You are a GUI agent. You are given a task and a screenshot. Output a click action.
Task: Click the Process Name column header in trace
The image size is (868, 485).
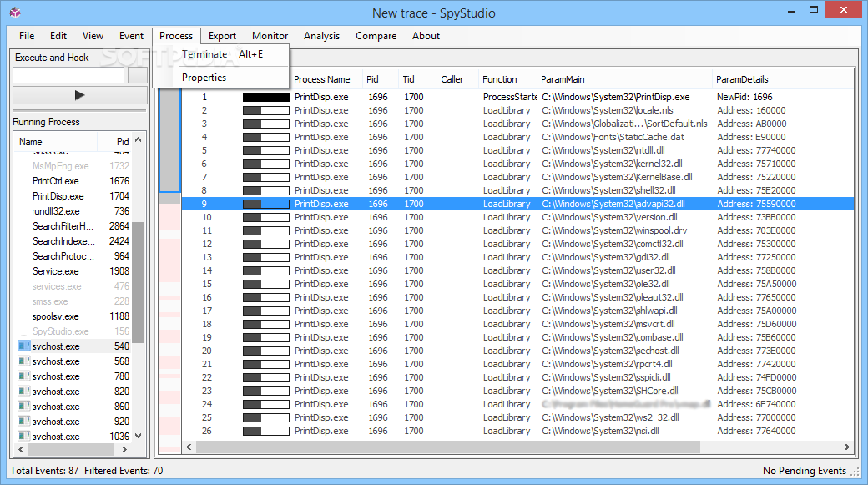[326, 79]
